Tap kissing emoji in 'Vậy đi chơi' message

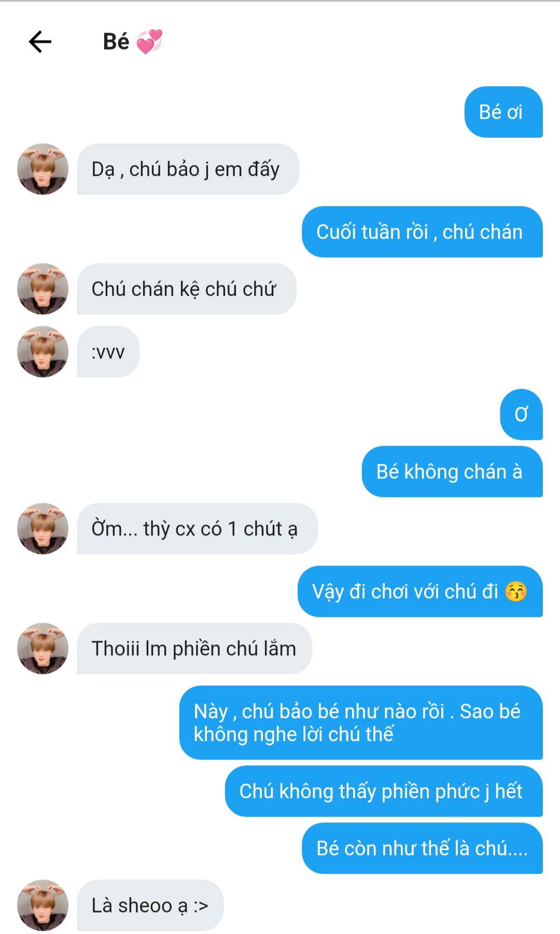point(516,592)
